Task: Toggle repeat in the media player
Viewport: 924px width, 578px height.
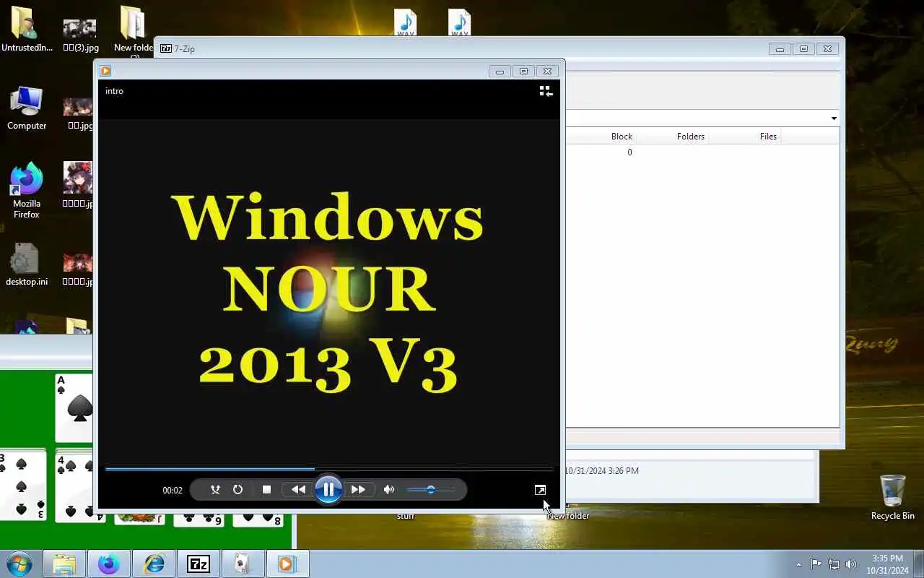Action: click(237, 490)
